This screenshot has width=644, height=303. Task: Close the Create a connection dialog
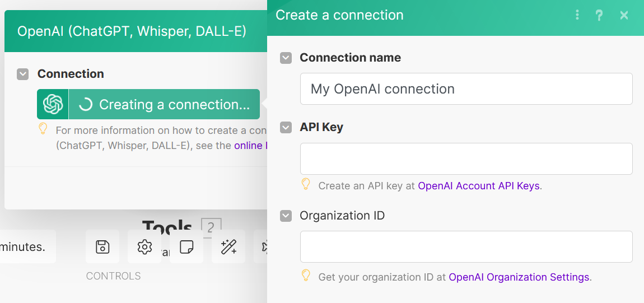click(624, 16)
